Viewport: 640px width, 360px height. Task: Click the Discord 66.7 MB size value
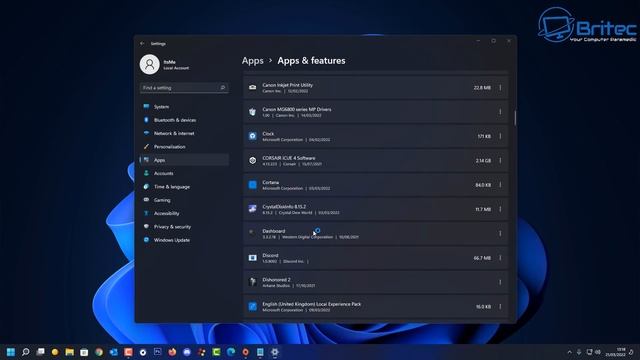coord(482,258)
